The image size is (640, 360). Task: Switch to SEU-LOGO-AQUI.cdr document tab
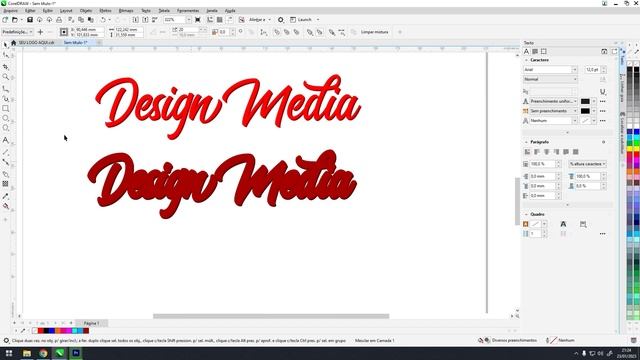point(36,42)
